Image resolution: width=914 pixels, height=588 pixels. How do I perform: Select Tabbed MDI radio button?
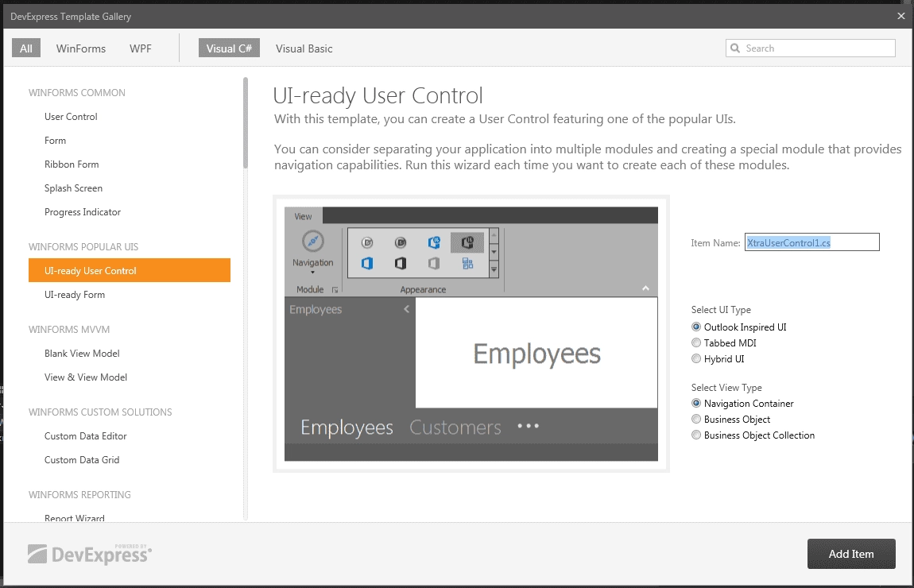click(696, 342)
